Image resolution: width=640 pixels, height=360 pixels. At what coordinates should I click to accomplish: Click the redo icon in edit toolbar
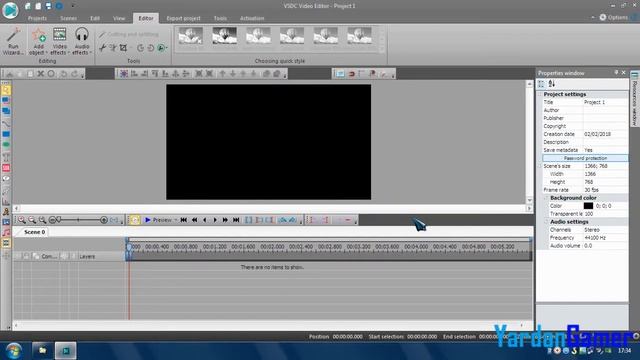point(74,74)
